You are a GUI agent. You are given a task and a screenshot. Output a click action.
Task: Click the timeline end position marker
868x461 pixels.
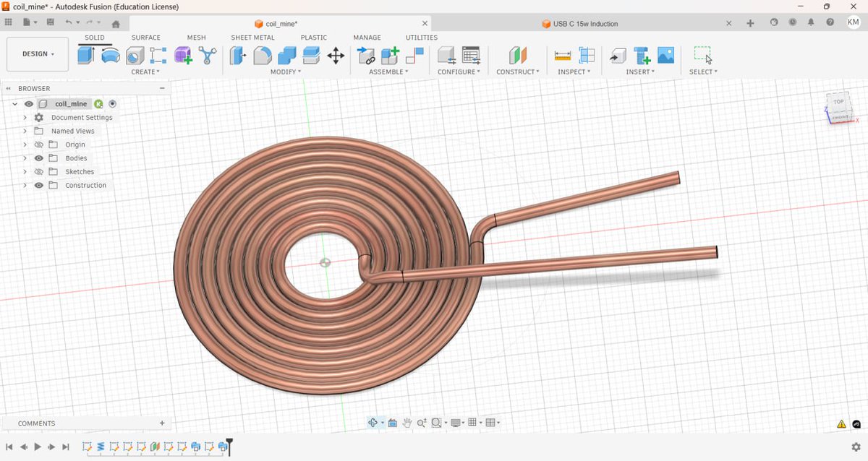[229, 442]
